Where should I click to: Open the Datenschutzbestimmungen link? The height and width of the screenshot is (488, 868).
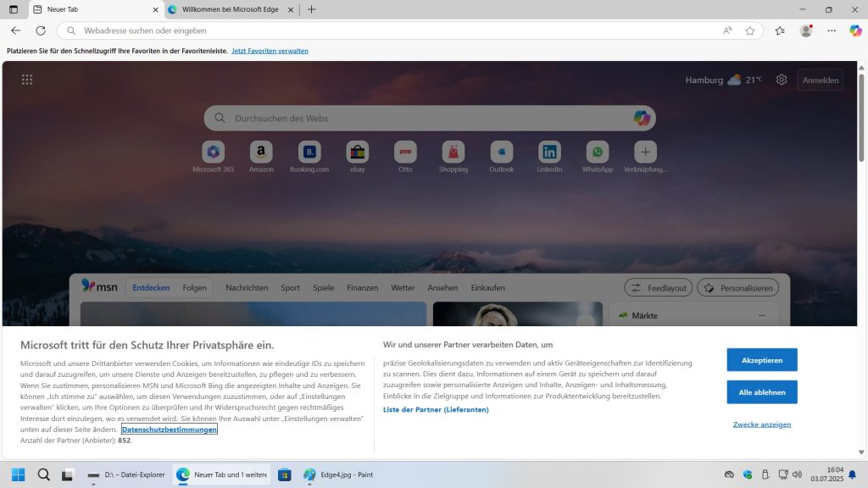[170, 430]
